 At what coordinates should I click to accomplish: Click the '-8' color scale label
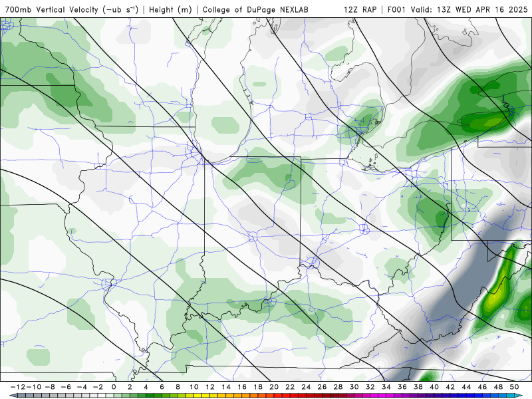coord(50,387)
